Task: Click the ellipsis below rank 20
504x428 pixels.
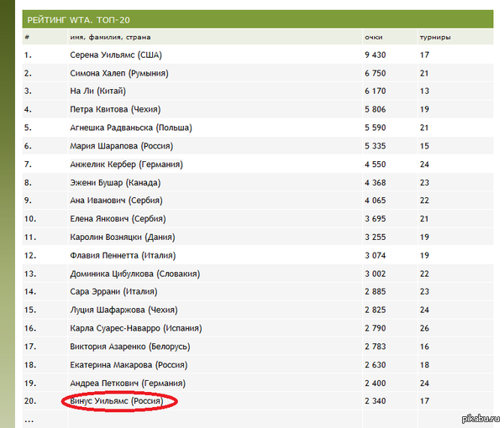Action: click(29, 419)
